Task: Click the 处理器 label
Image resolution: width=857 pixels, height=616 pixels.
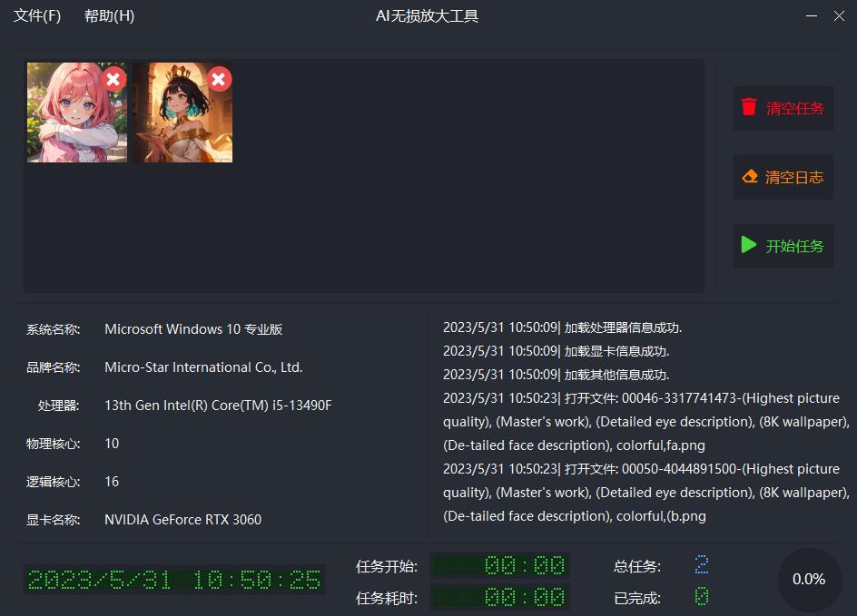Action: (x=58, y=406)
